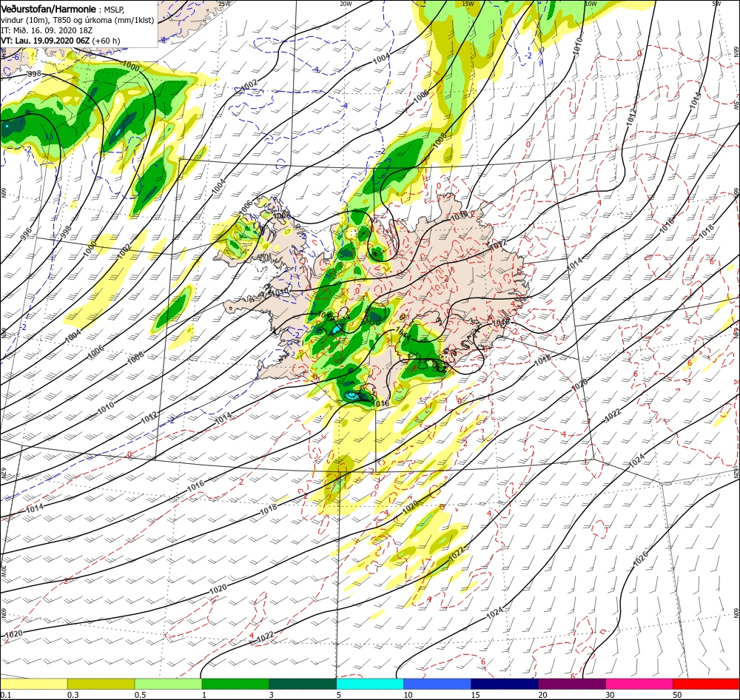Click the red 50+ legend swatch
This screenshot has height=700, width=740.
[x=706, y=684]
